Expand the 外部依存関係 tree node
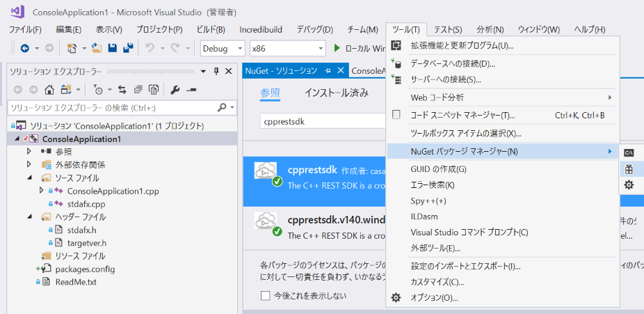The image size is (644, 314). (x=29, y=165)
